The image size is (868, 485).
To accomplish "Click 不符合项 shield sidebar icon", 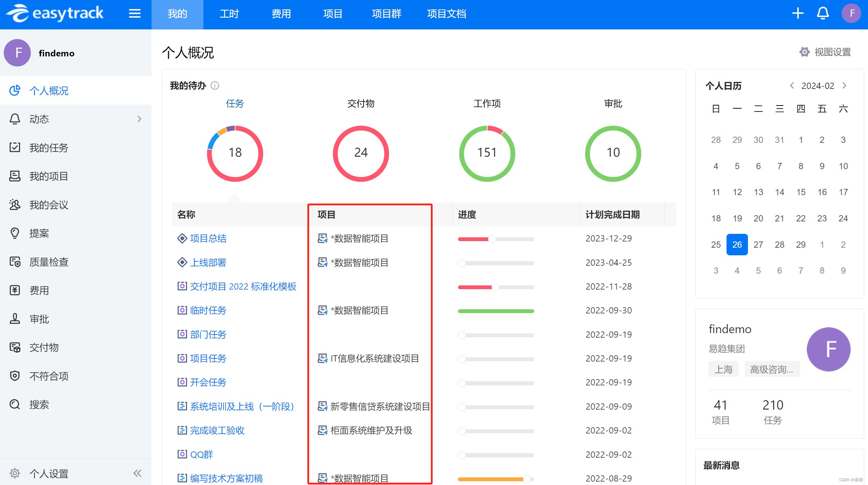I will tap(15, 376).
